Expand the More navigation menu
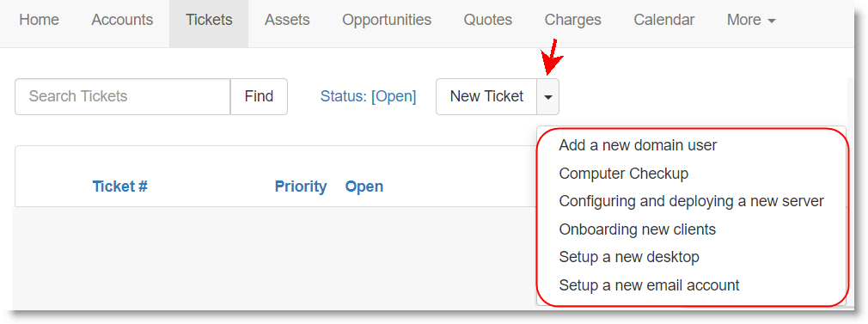 click(751, 20)
